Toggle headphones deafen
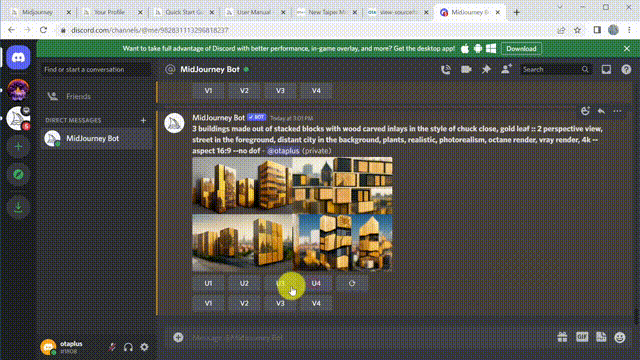640x360 pixels. pos(128,347)
